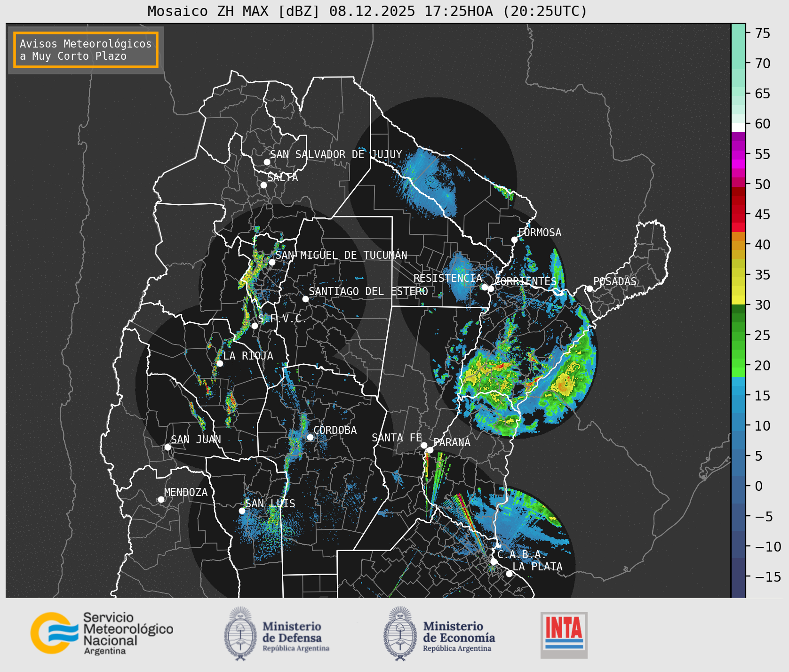Click the -15 dBZ colorbar label
Image resolution: width=789 pixels, height=672 pixels.
[x=768, y=576]
